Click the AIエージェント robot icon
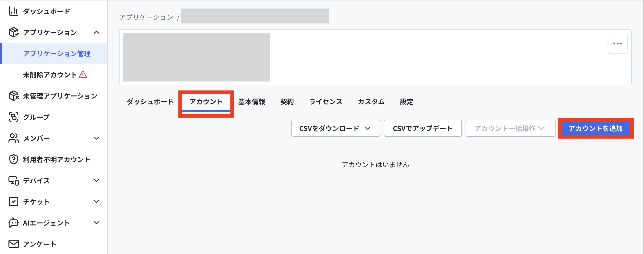The width and height of the screenshot is (644, 254). point(13,223)
